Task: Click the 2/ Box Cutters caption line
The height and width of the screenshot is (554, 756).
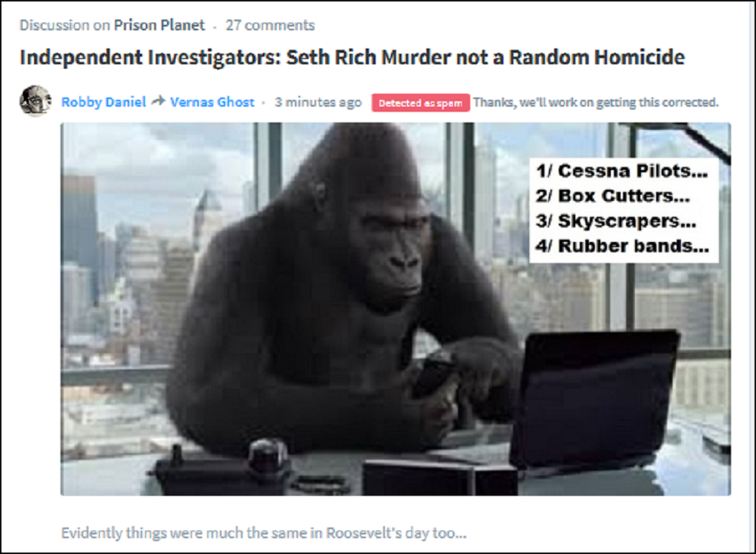Action: [x=613, y=196]
